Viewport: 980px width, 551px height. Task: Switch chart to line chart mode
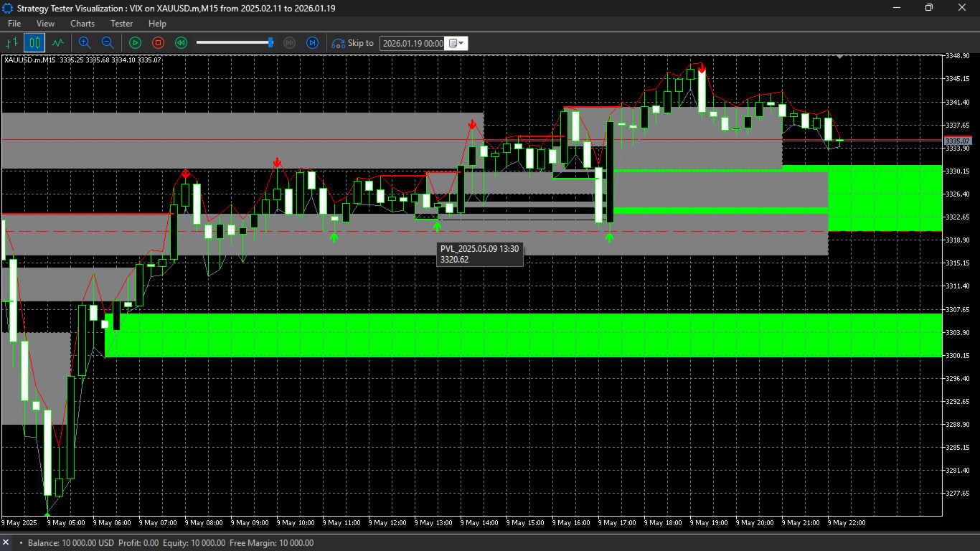[x=57, y=43]
